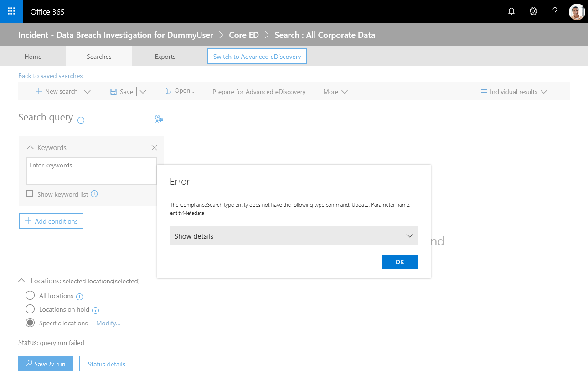The image size is (588, 376).
Task: Enable the Show keyword list checkbox
Action: 30,193
